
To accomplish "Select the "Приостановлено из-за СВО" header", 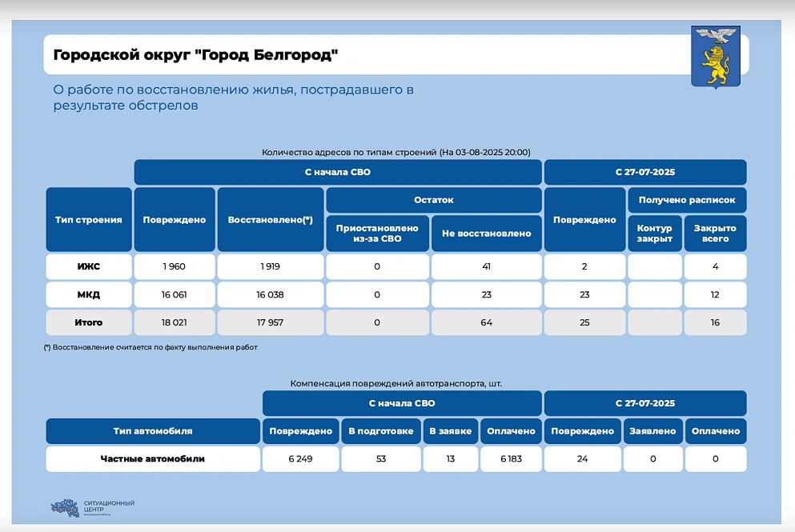I will click(x=377, y=234).
